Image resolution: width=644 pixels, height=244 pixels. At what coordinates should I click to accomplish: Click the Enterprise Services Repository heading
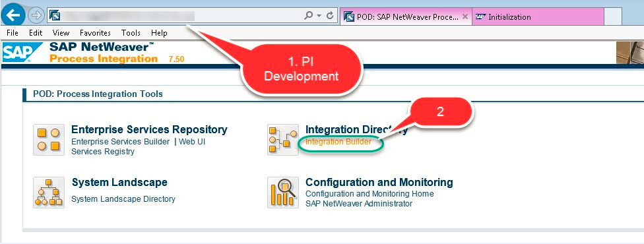click(x=149, y=130)
